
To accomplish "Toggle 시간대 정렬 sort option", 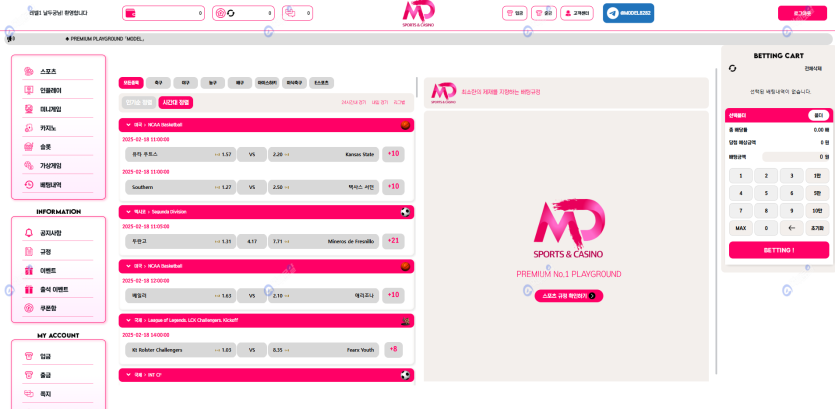I will click(x=176, y=102).
